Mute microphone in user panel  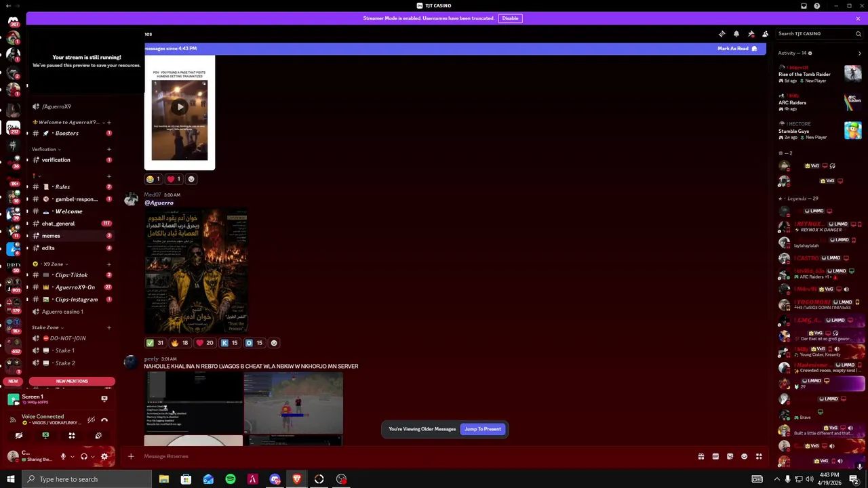click(x=63, y=457)
